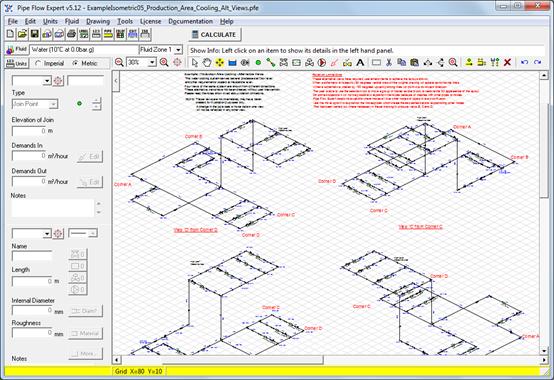Select the add text label tool
This screenshot has width=554, height=380.
point(360,63)
